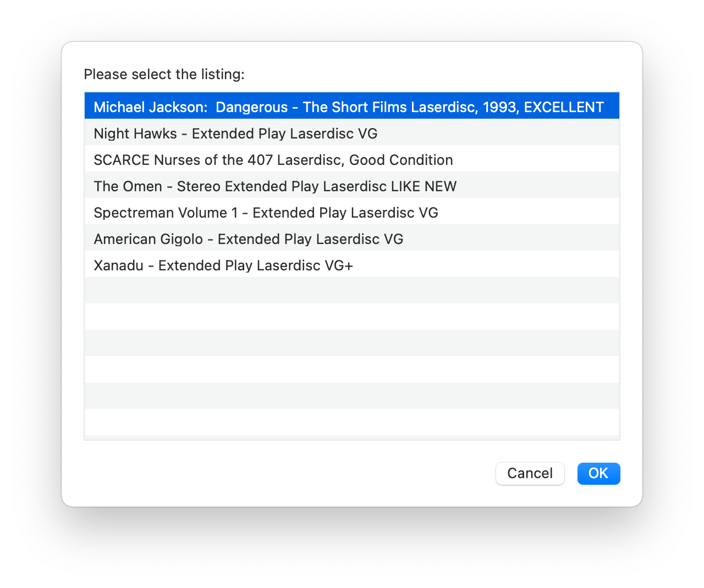Click the last blank row in the list
704x588 pixels.
[352, 422]
